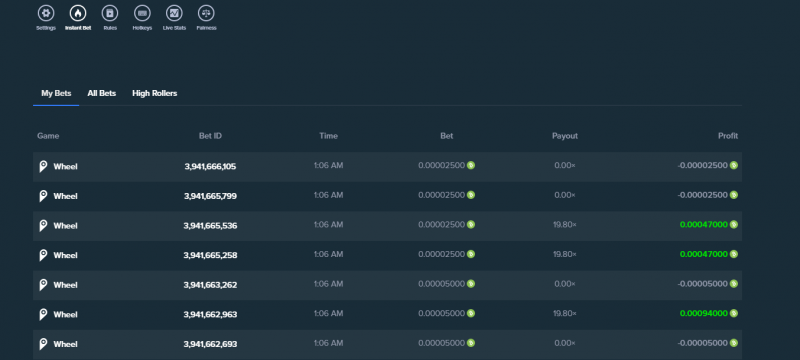Switch to the My Bets tab
800x360 pixels.
tap(56, 93)
